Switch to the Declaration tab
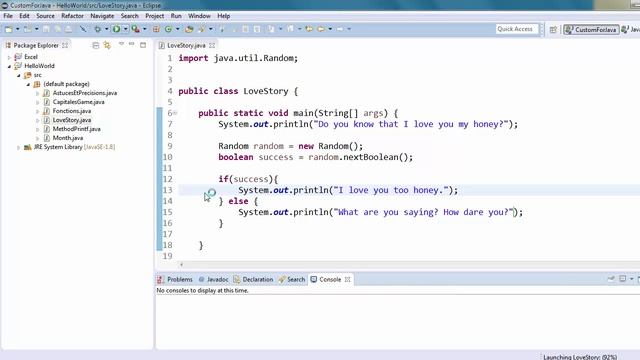 [x=253, y=280]
